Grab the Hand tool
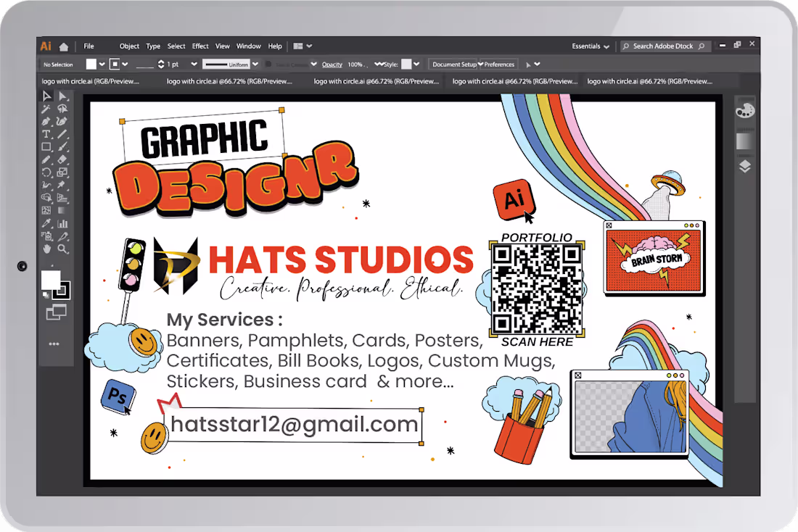 click(x=46, y=250)
